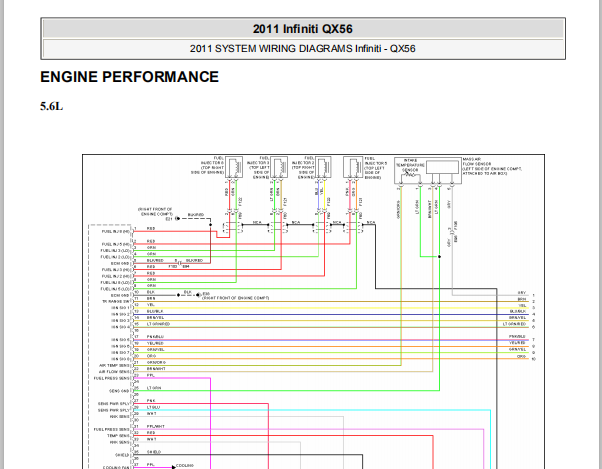Click the 'COOLING FAN' pin label
This screenshot has height=469, width=602.
116,465
